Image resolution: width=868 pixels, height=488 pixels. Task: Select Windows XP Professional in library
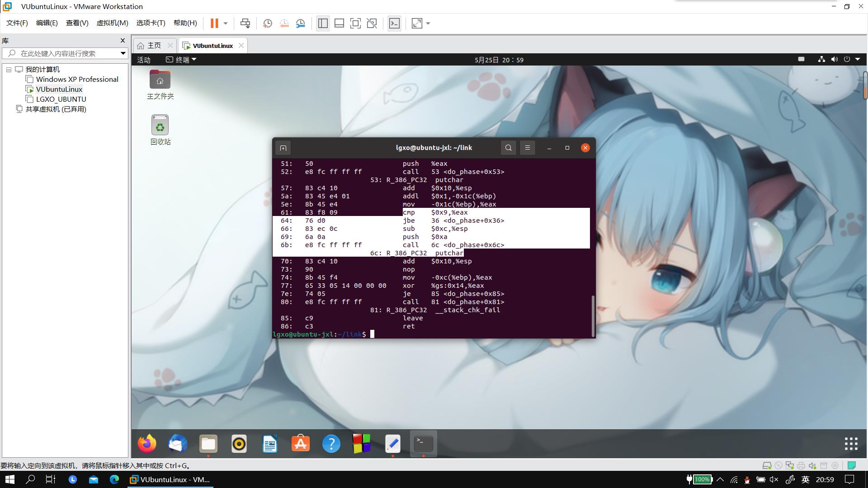[77, 80]
